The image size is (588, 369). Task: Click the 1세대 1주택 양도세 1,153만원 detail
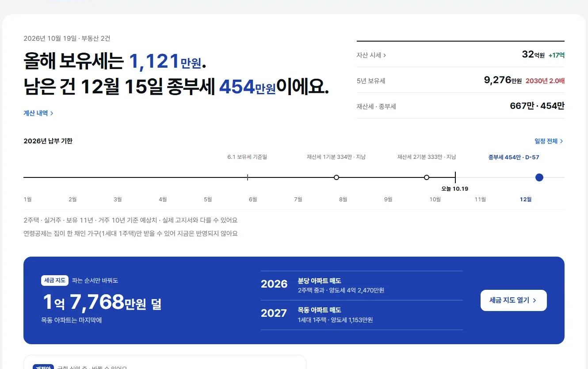[336, 320]
